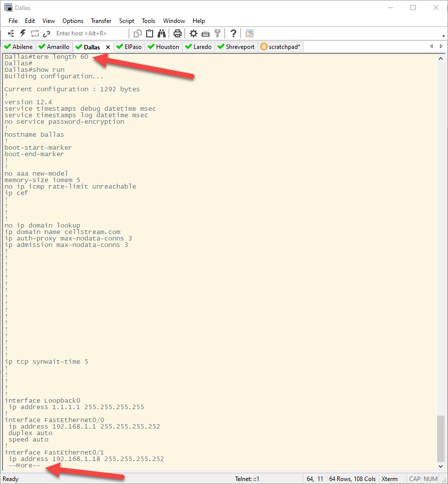
Task: Open Find with the binoculars icon
Action: click(162, 33)
